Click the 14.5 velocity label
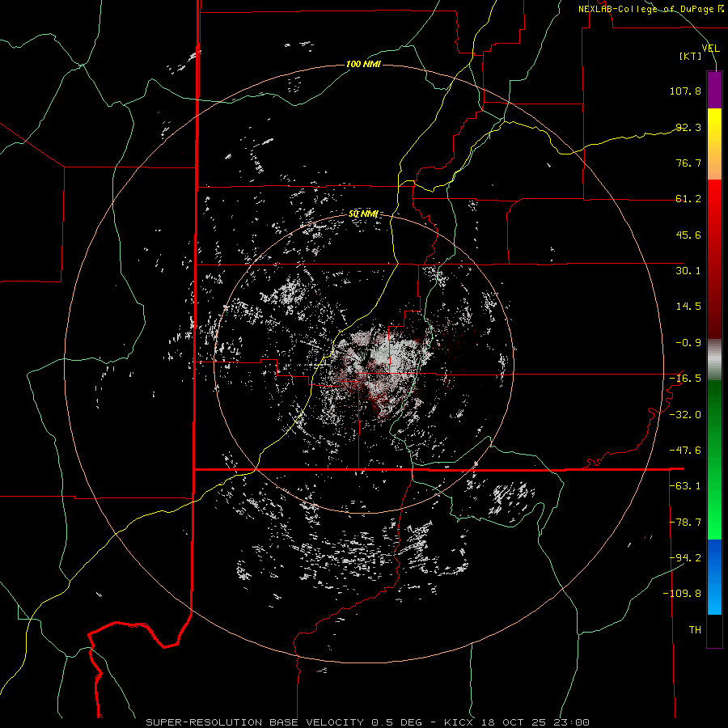This screenshot has width=728, height=728. tap(688, 307)
